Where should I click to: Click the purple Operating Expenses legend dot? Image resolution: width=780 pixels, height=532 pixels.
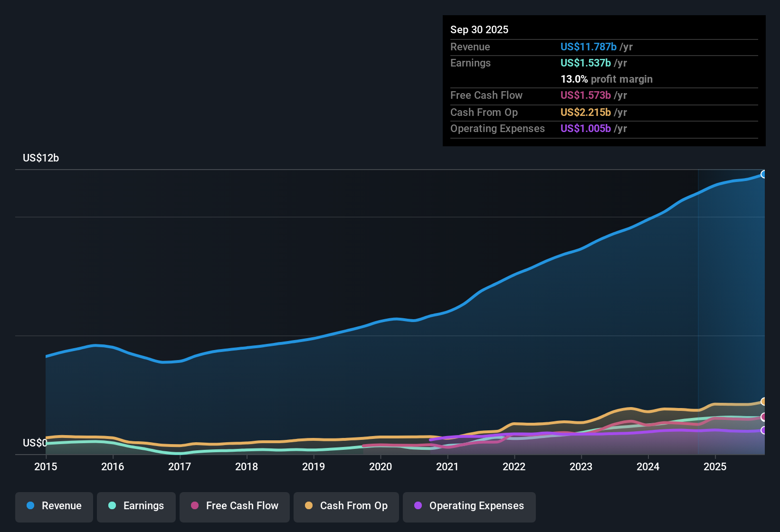click(x=417, y=506)
